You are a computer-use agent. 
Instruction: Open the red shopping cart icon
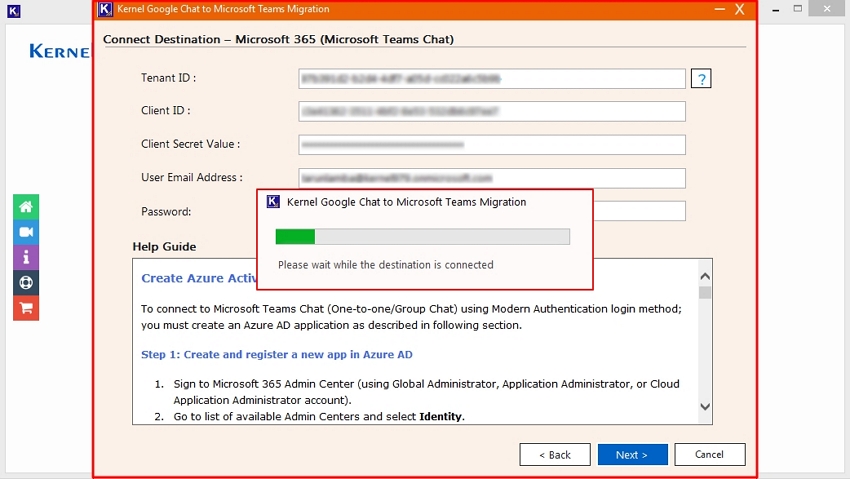point(26,308)
